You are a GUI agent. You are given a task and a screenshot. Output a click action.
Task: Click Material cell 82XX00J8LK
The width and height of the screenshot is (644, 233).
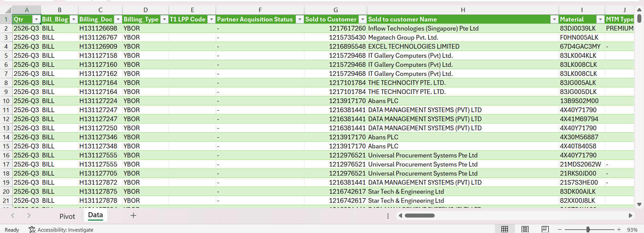tap(582, 201)
